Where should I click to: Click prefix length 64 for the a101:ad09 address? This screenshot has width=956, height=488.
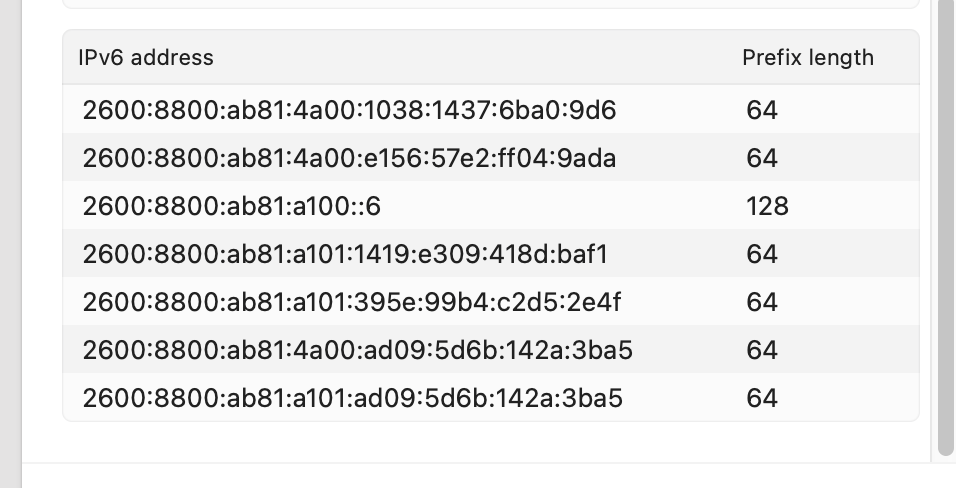tap(762, 398)
